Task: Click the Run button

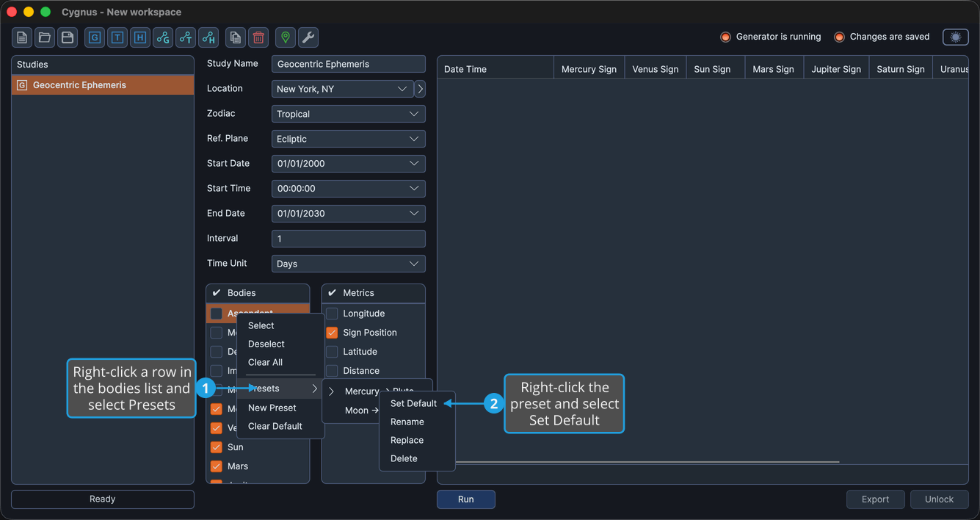Action: pyautogui.click(x=466, y=499)
